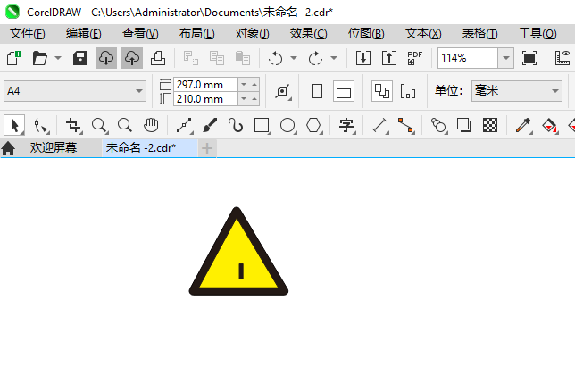The image size is (575, 392).
Task: Select the Rectangle tool
Action: tap(262, 125)
